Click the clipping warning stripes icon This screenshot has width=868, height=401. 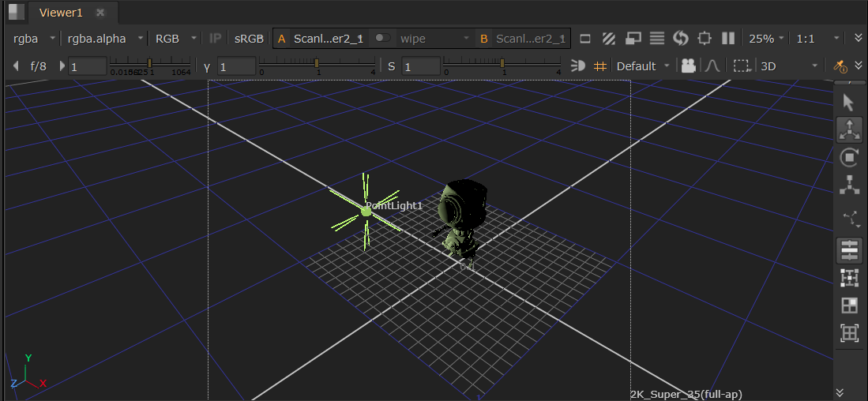click(609, 39)
